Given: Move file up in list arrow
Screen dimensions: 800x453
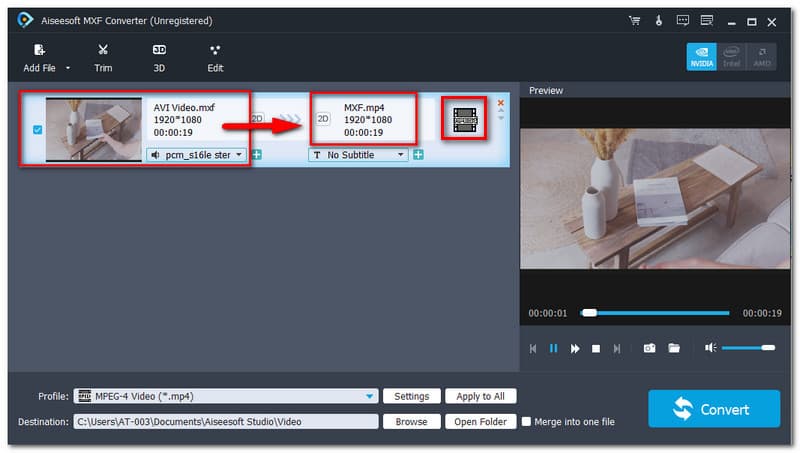Looking at the screenshot, I should (501, 110).
